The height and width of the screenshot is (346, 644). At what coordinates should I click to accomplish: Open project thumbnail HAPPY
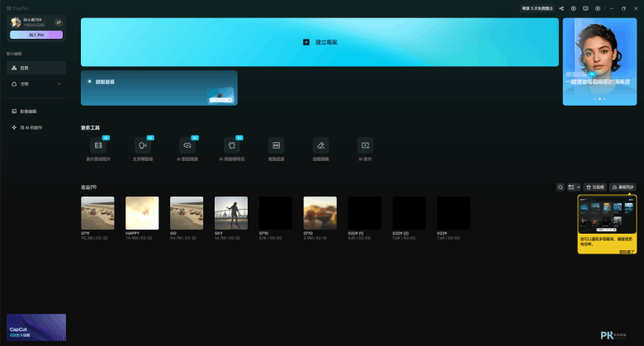pos(142,213)
